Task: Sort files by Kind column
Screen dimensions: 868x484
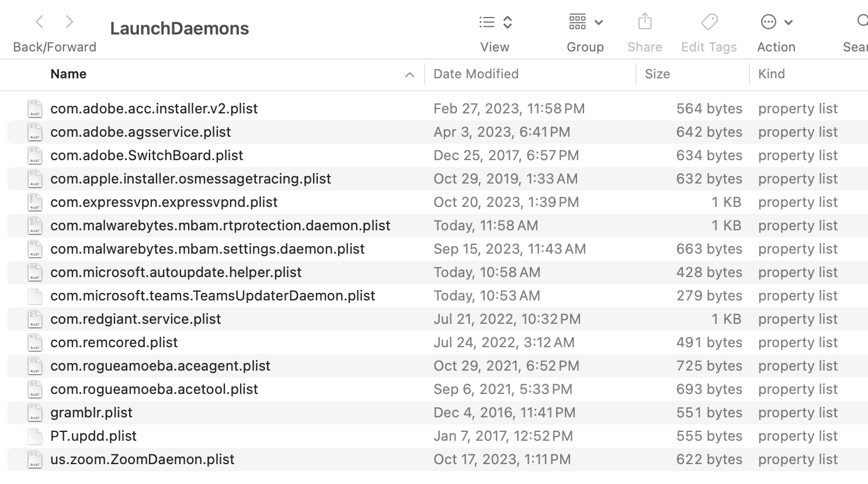Action: click(x=772, y=74)
